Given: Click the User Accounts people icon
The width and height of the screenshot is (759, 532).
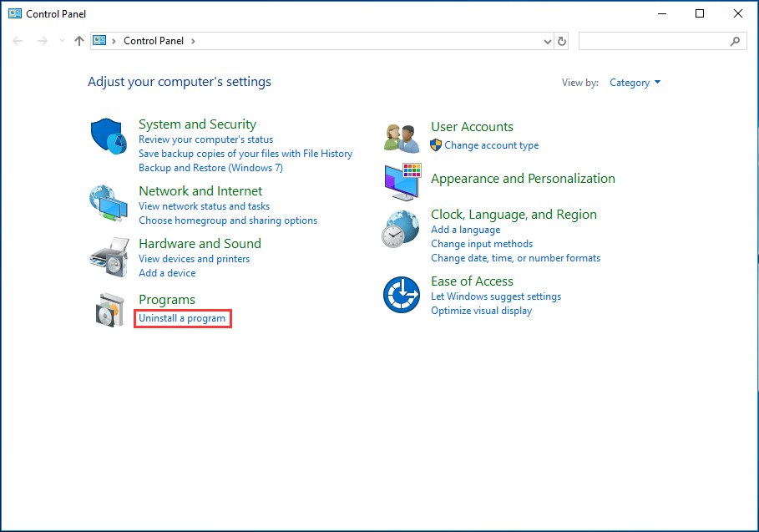Looking at the screenshot, I should tap(402, 136).
